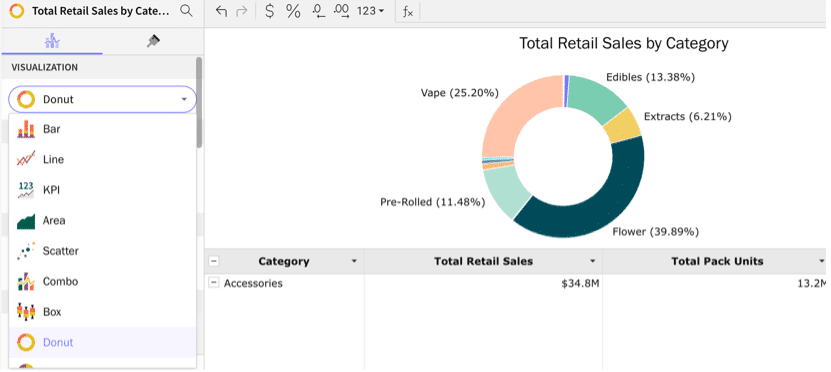Collapse all rows via header minus box
This screenshot has height=372, width=831.
tap(214, 261)
